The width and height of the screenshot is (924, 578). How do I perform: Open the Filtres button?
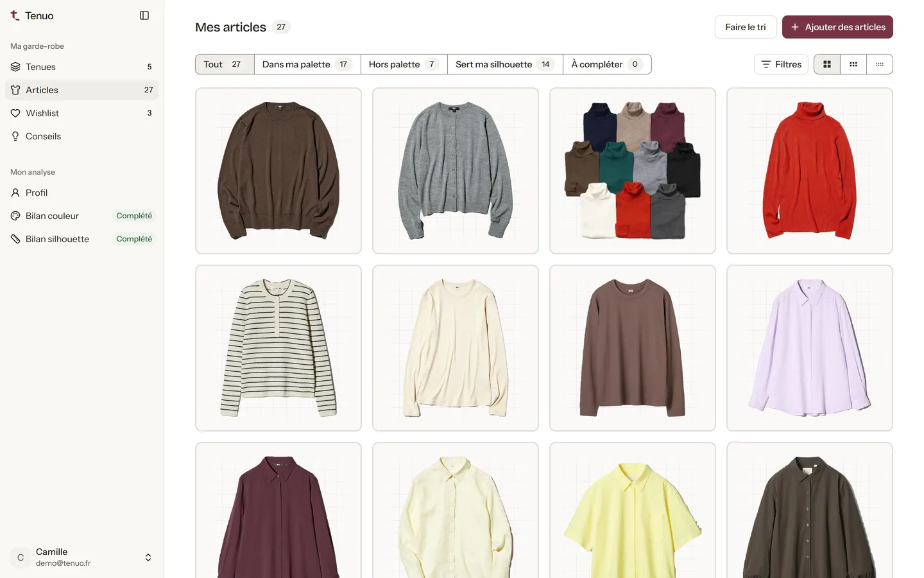781,64
